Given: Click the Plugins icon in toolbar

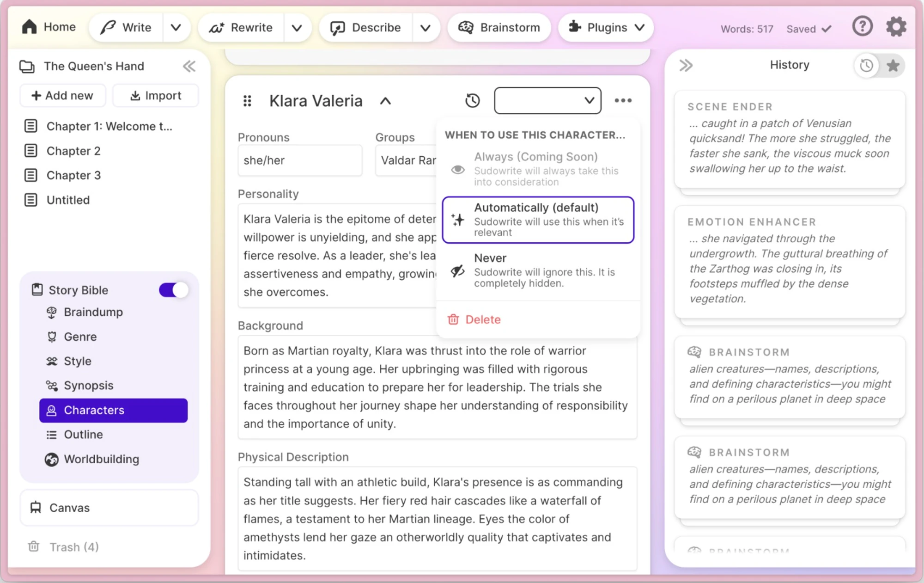Looking at the screenshot, I should click(x=575, y=28).
